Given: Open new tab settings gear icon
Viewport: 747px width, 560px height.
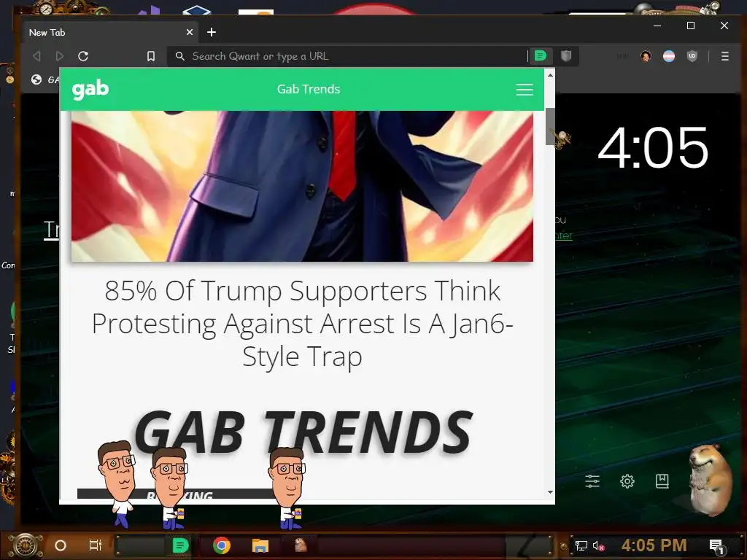Looking at the screenshot, I should [x=627, y=481].
